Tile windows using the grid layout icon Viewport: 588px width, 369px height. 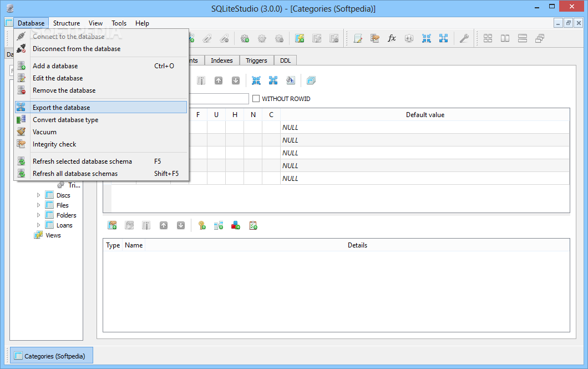pyautogui.click(x=488, y=38)
